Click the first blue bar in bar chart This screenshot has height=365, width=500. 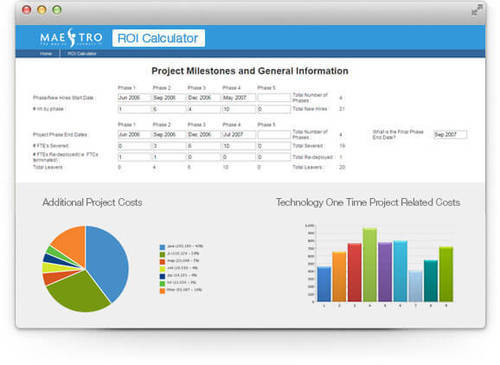[x=324, y=284]
